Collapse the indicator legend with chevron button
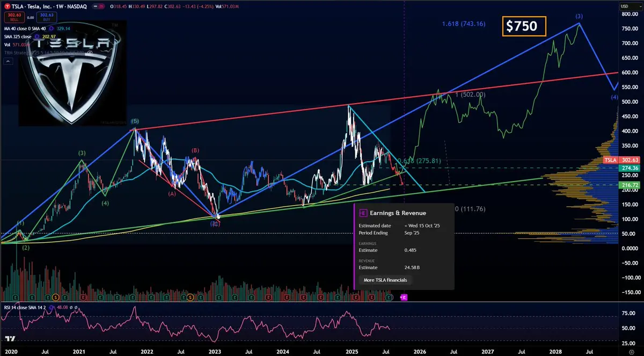 [x=8, y=62]
